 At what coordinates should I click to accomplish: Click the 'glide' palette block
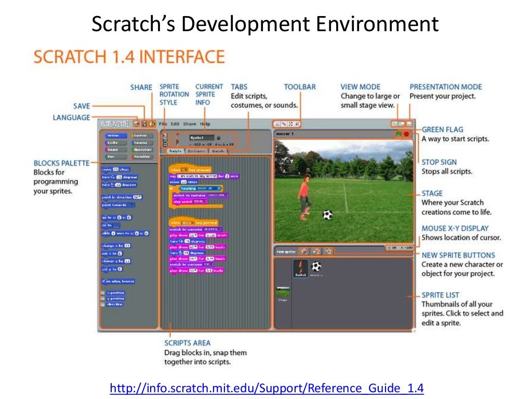[x=125, y=233]
